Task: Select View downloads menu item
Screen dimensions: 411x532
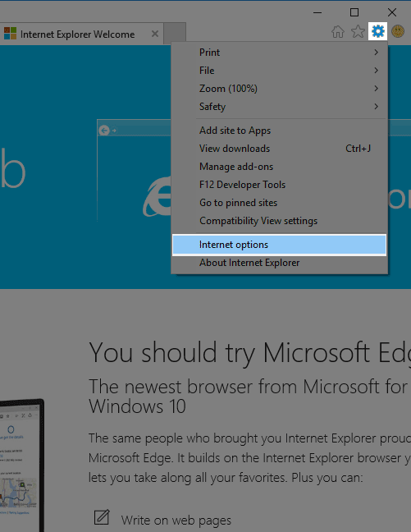Action: coord(280,149)
